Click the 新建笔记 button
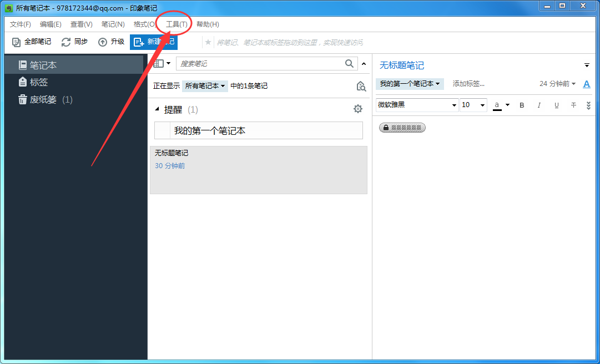Viewport: 600px width, 364px height. click(x=154, y=42)
